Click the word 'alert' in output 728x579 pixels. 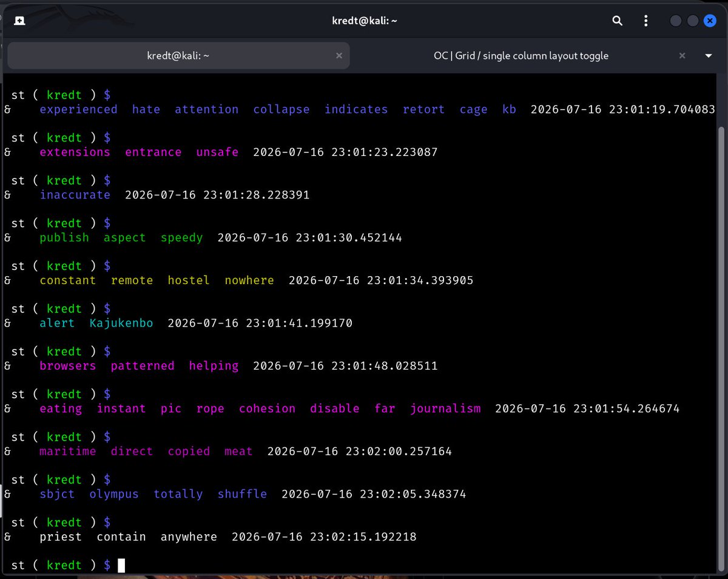pyautogui.click(x=57, y=323)
